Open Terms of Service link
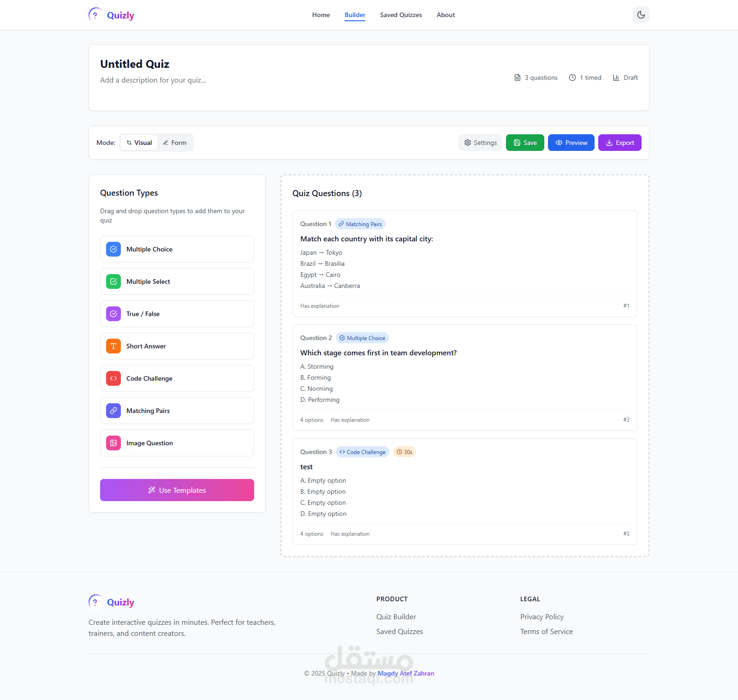Viewport: 738px width, 700px height. coord(547,631)
